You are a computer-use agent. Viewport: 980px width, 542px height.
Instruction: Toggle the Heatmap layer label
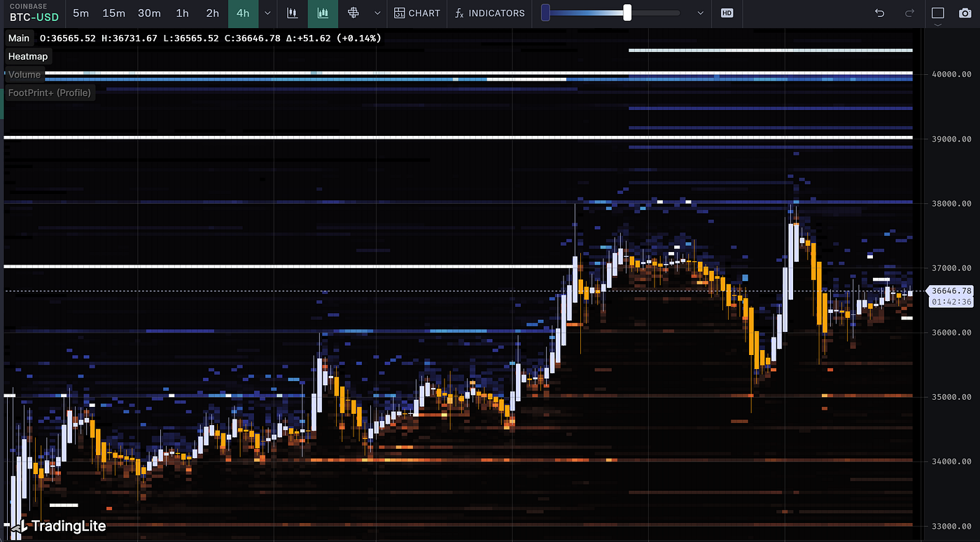point(28,56)
